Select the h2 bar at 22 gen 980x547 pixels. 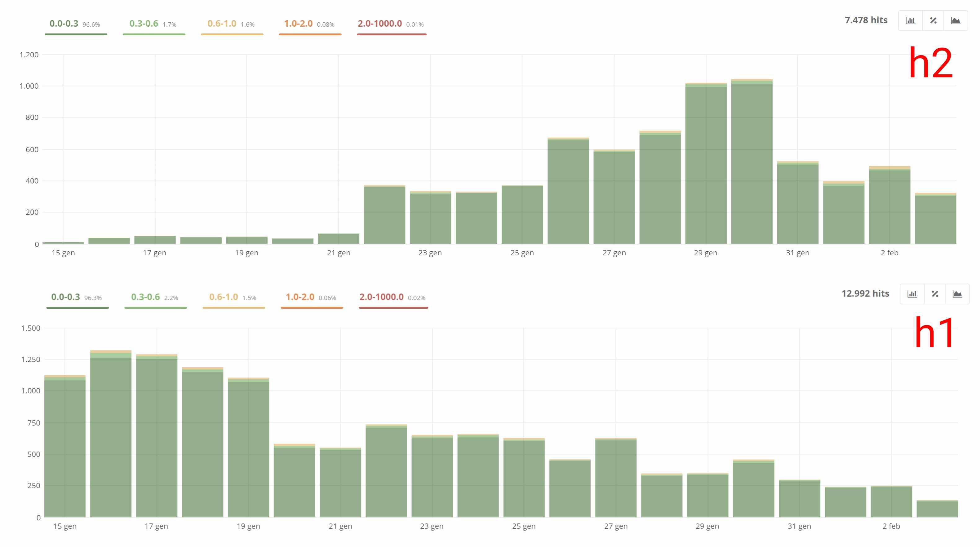click(x=384, y=214)
